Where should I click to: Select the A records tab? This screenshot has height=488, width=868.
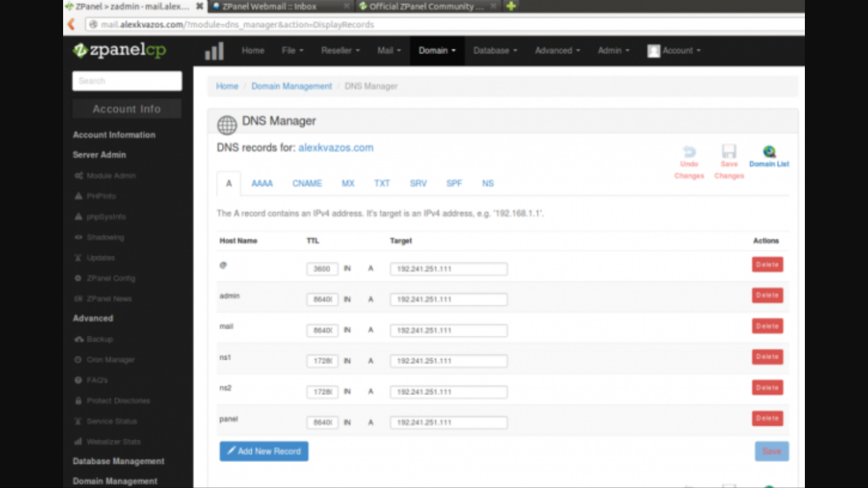click(x=229, y=183)
